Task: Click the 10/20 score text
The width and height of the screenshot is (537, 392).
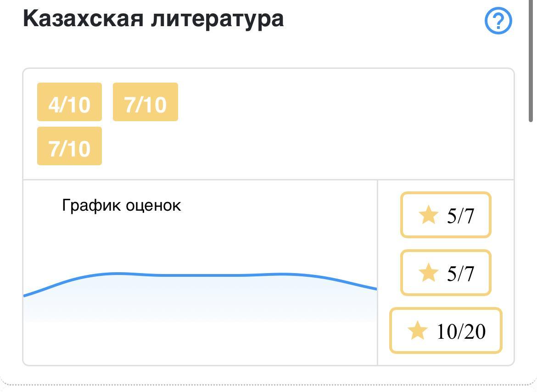Action: 461,331
